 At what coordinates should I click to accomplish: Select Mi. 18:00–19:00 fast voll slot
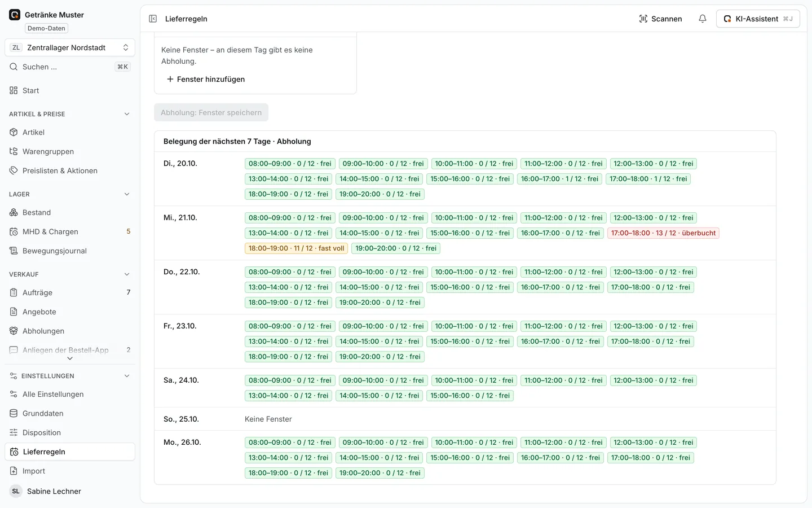point(297,248)
